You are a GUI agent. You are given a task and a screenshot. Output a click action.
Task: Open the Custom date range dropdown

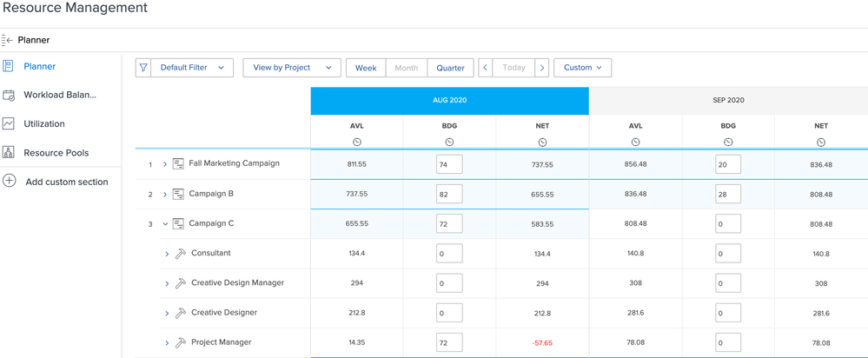[x=582, y=68]
